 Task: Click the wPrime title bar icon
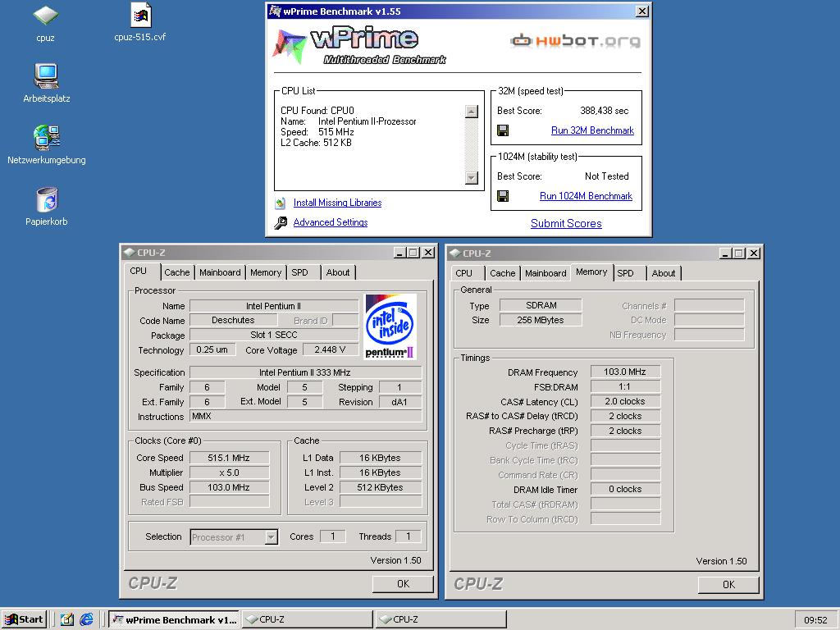pyautogui.click(x=275, y=11)
